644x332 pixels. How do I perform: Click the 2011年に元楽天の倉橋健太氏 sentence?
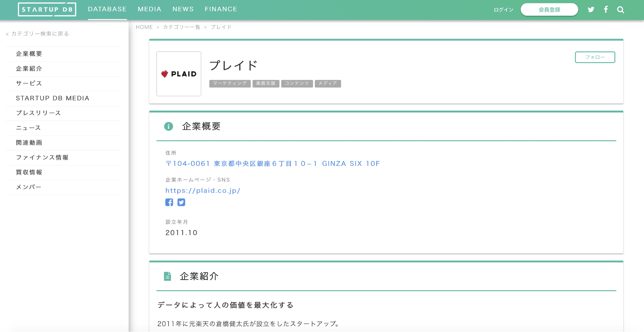pos(249,324)
